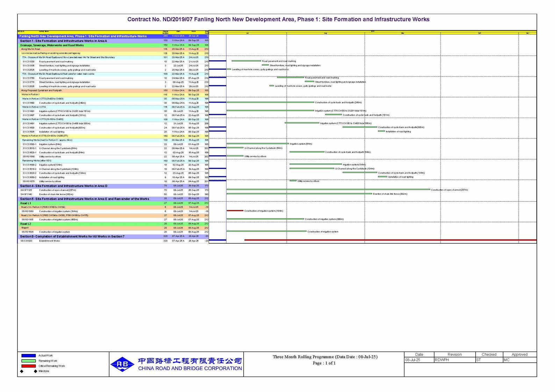Screen dimensions: 555x392
Task: Click the 'Establishment Works' activity S8-CS1020
Action: pyautogui.click(x=113, y=241)
